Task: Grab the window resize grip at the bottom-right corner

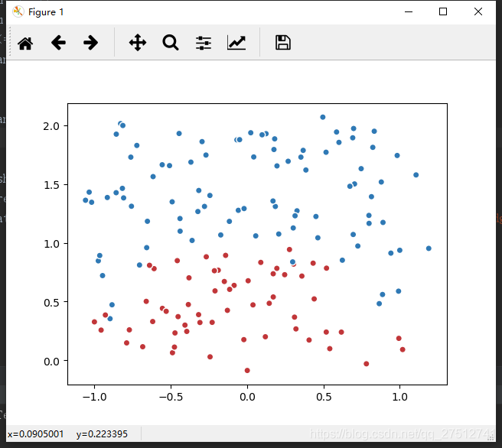Action: (491, 437)
